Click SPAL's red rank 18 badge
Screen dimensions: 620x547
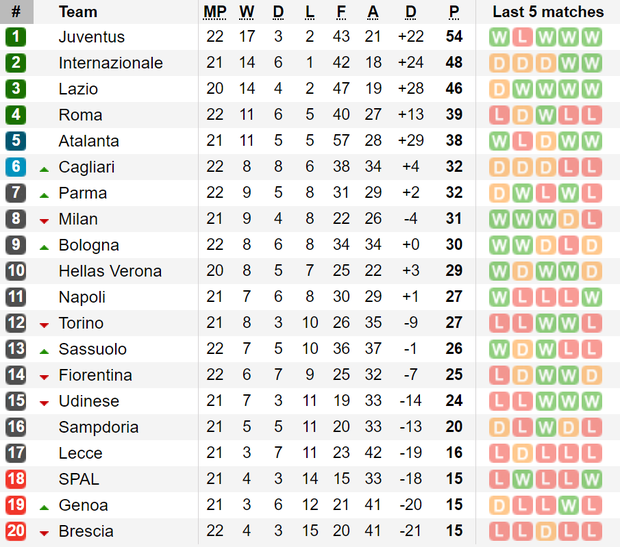tap(16, 479)
